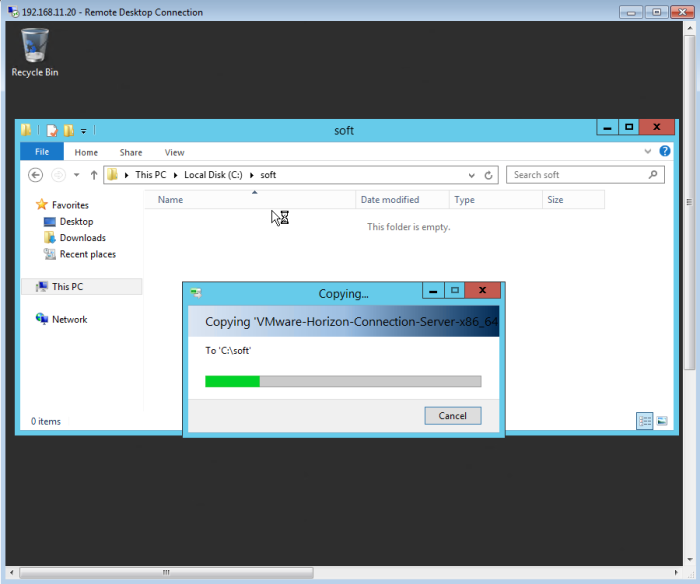The height and width of the screenshot is (584, 700).
Task: Expand the ribbon with the chevron
Action: point(648,152)
